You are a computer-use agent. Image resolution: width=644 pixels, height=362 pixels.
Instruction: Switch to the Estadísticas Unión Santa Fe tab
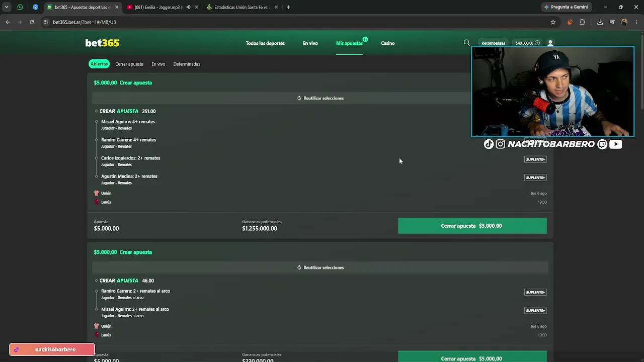[242, 7]
